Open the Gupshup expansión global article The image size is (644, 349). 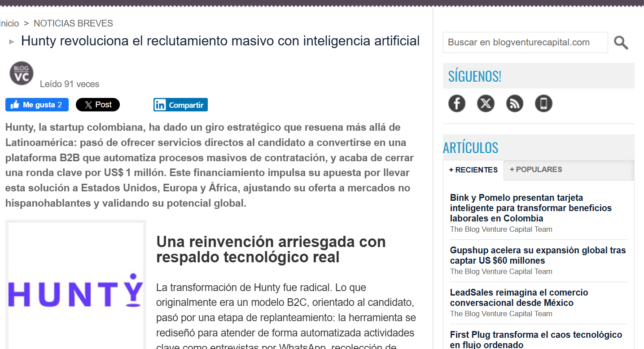538,255
